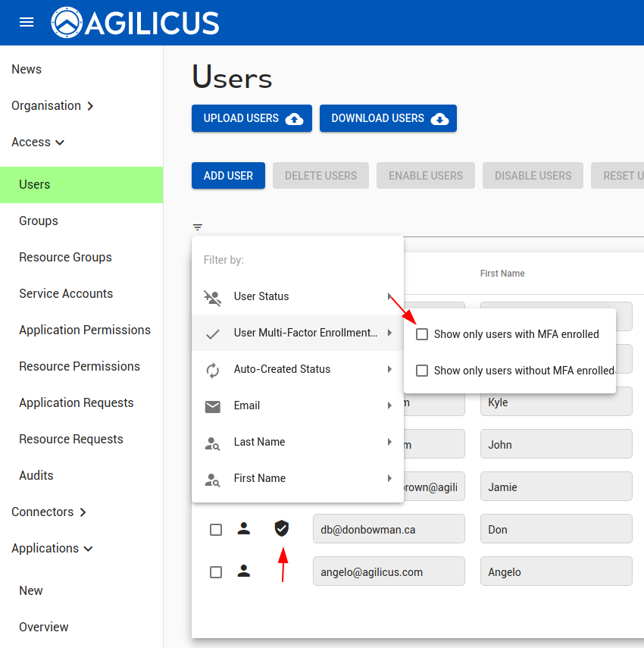Click the envelope icon beside Email filter
This screenshot has height=648, width=644.
tap(213, 406)
